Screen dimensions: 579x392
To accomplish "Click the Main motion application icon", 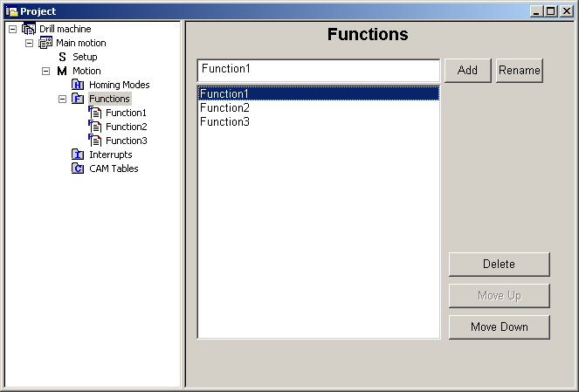I will point(45,43).
